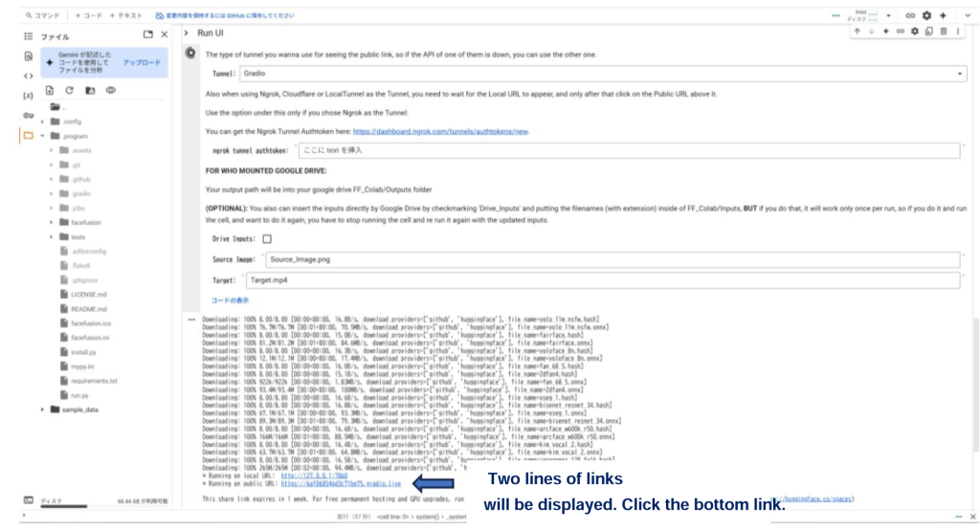Toggle hidden files eye icon

coord(111,91)
